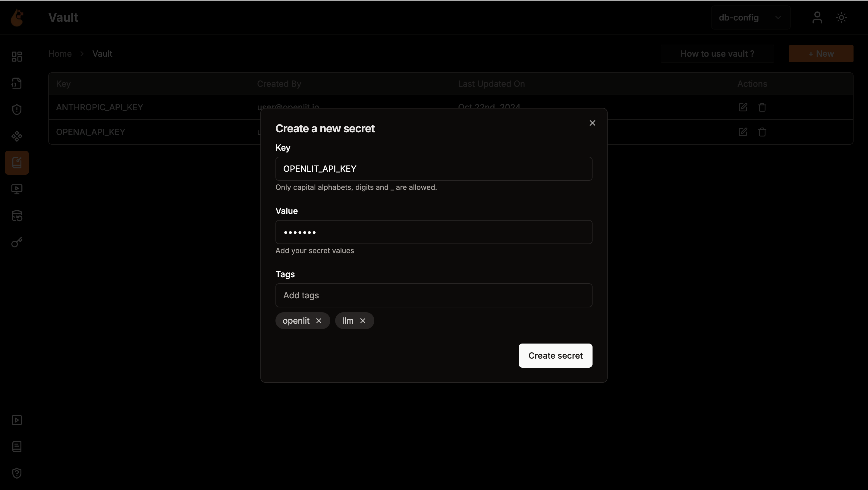Open the user profile menu

tap(817, 17)
